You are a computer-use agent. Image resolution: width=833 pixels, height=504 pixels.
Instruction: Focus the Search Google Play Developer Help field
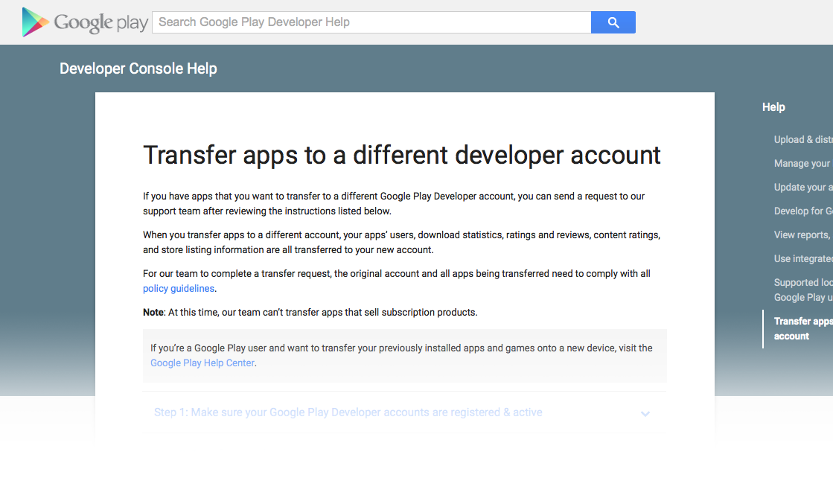(371, 22)
